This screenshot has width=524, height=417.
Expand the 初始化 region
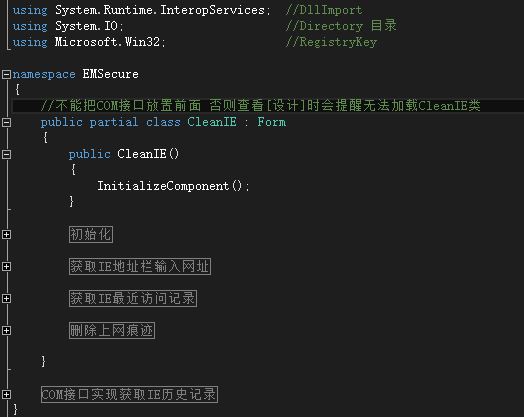tap(6, 235)
